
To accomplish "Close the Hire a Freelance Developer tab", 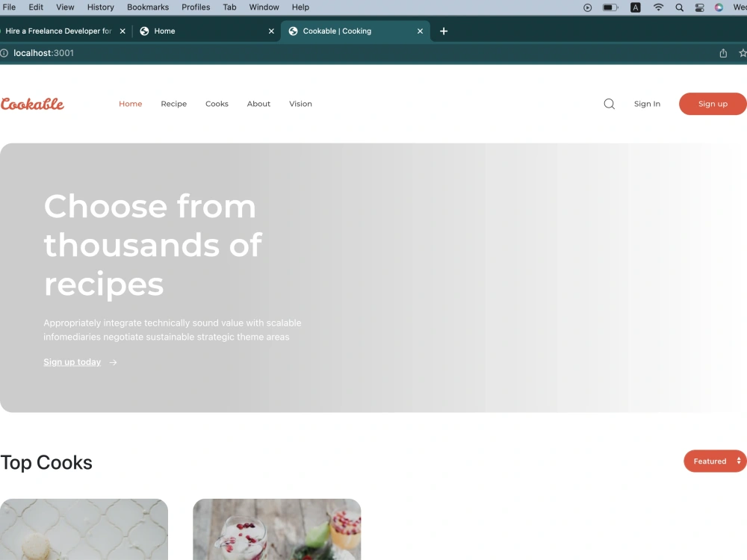I will coord(123,31).
